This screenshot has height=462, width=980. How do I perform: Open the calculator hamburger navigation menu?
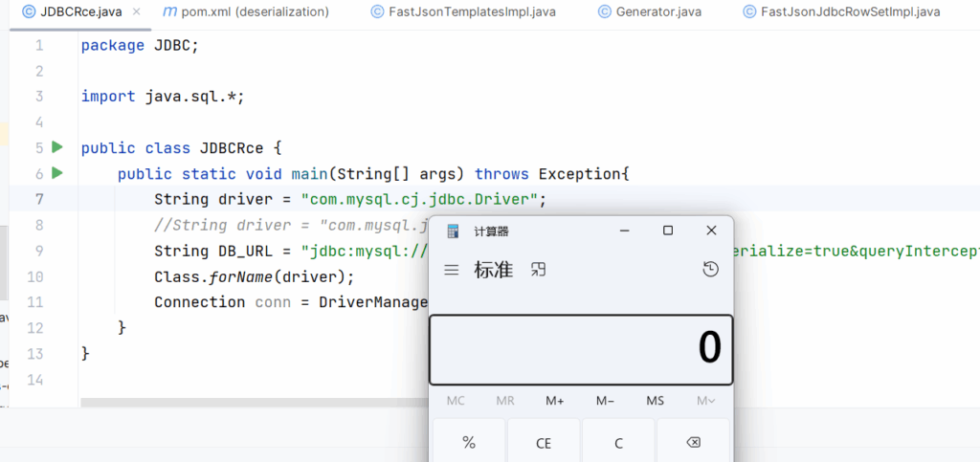coord(452,271)
